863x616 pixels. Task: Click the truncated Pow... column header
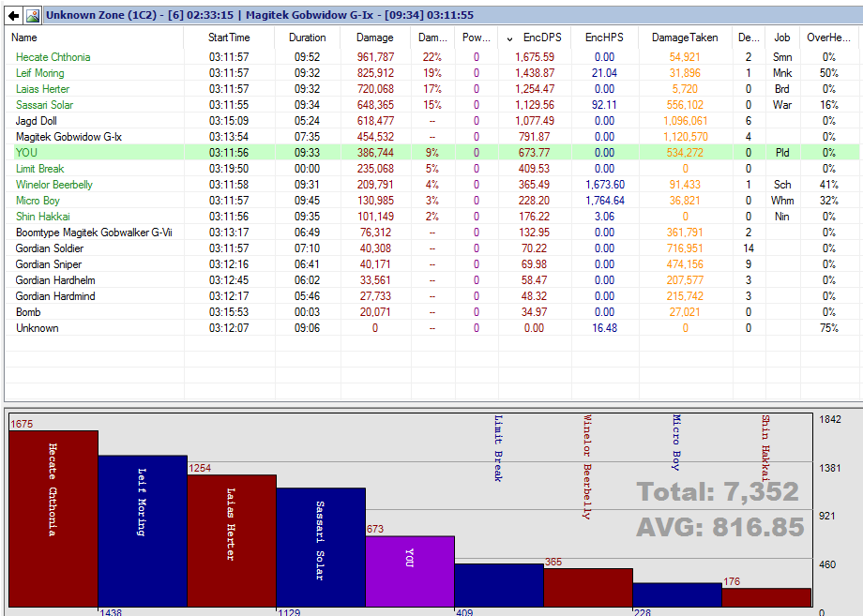coord(477,38)
